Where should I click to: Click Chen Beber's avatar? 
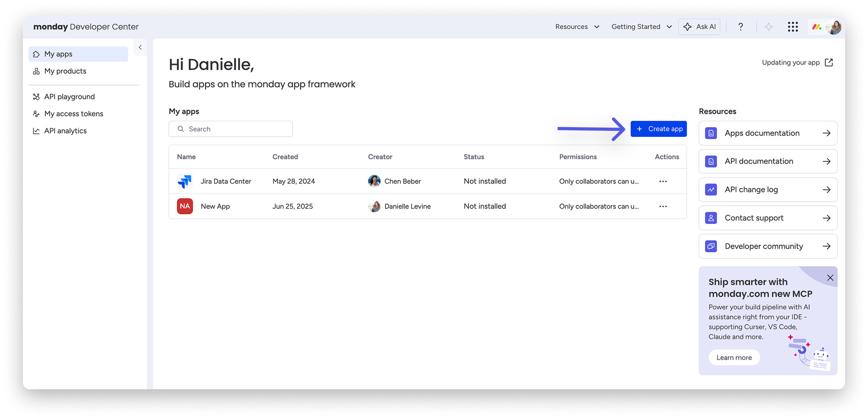point(374,181)
